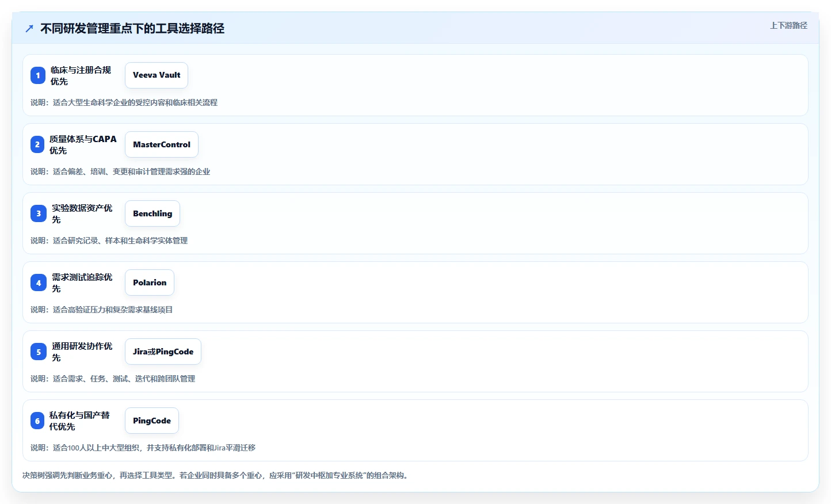This screenshot has width=831, height=504.
Task: Click the footer note starting 决策树强调
Action: point(216,475)
